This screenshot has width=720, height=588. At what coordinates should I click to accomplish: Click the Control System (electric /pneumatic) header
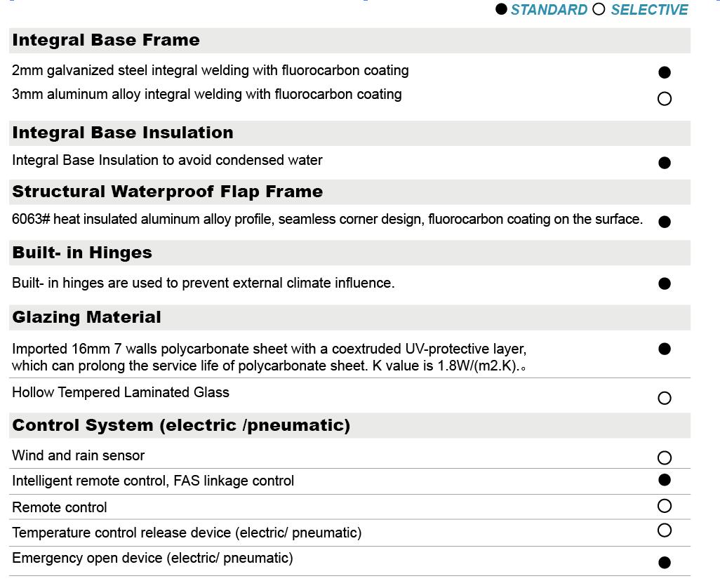coord(181,425)
